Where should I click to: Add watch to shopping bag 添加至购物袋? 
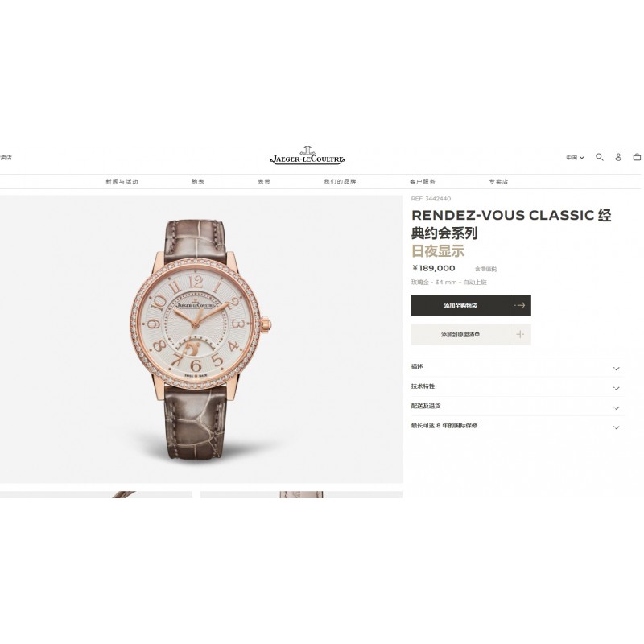[x=460, y=305]
